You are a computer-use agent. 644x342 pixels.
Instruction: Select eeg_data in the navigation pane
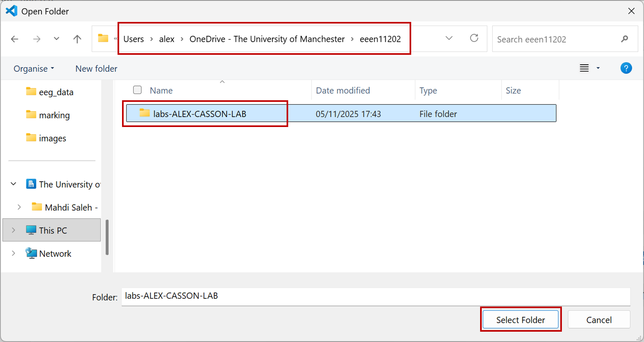click(x=56, y=92)
